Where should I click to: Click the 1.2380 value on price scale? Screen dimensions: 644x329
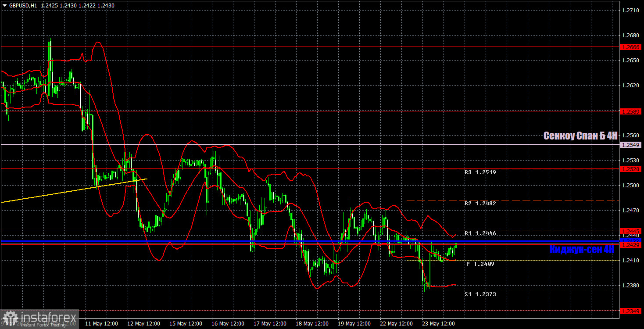tap(631, 286)
